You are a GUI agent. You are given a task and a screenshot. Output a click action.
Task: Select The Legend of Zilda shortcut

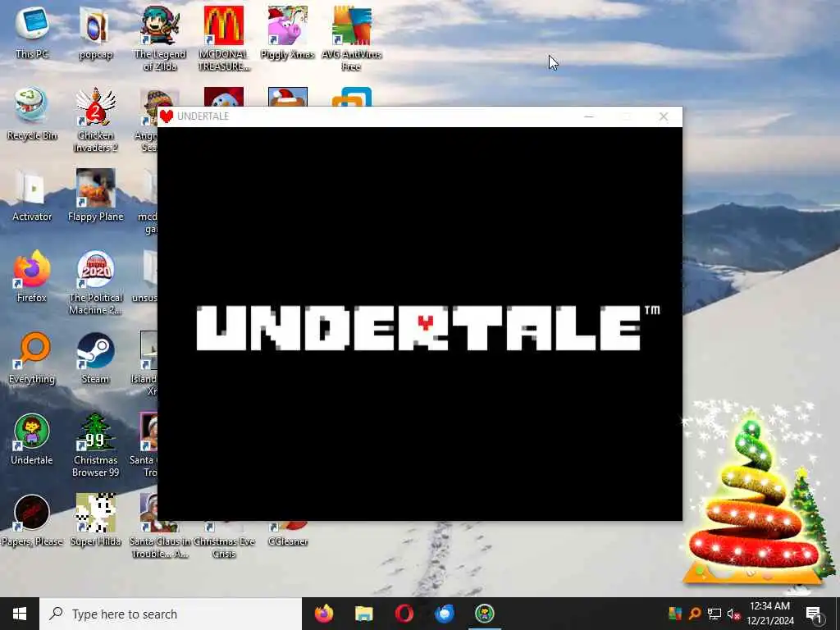tap(160, 38)
